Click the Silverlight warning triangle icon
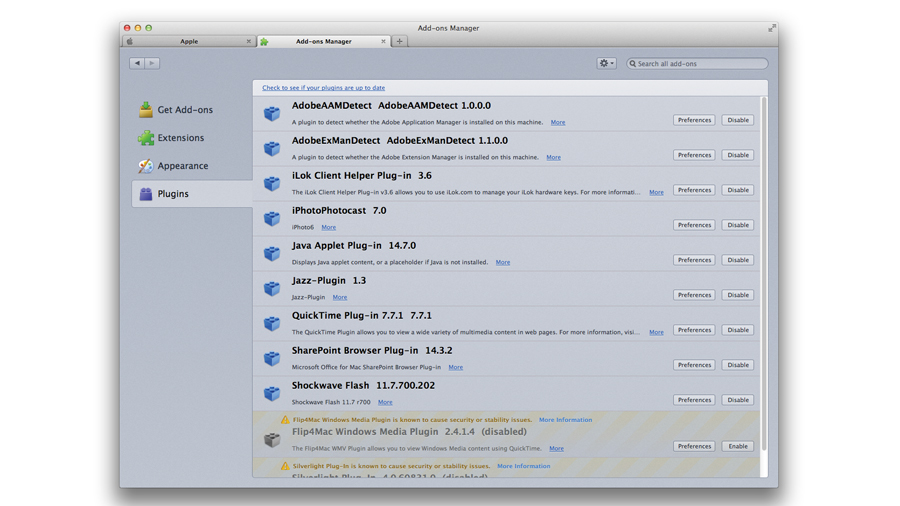900x506 pixels. coord(285,466)
